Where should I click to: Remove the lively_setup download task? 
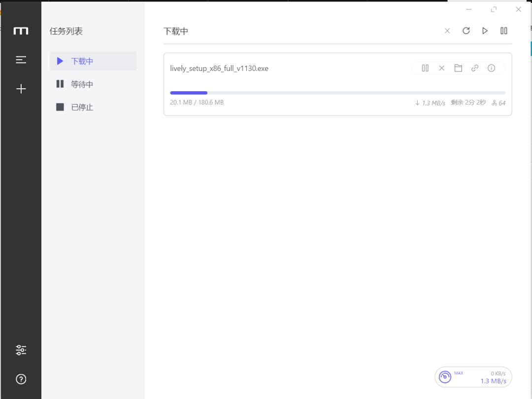tap(441, 68)
